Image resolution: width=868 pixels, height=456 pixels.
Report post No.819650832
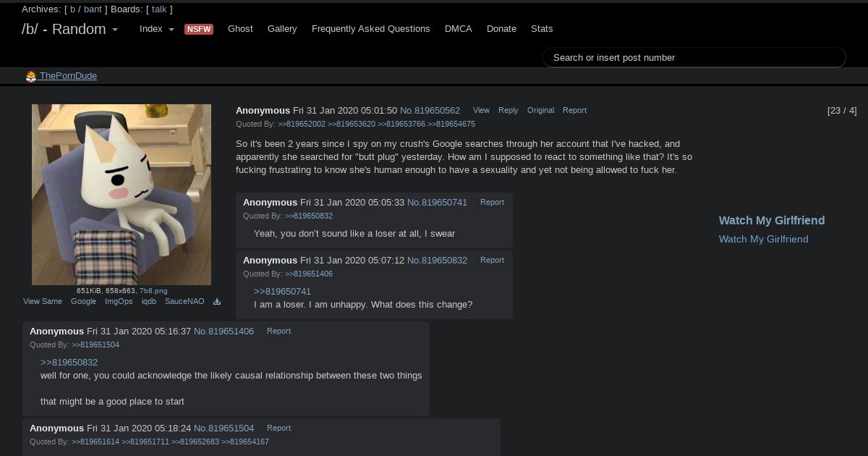[x=492, y=261]
